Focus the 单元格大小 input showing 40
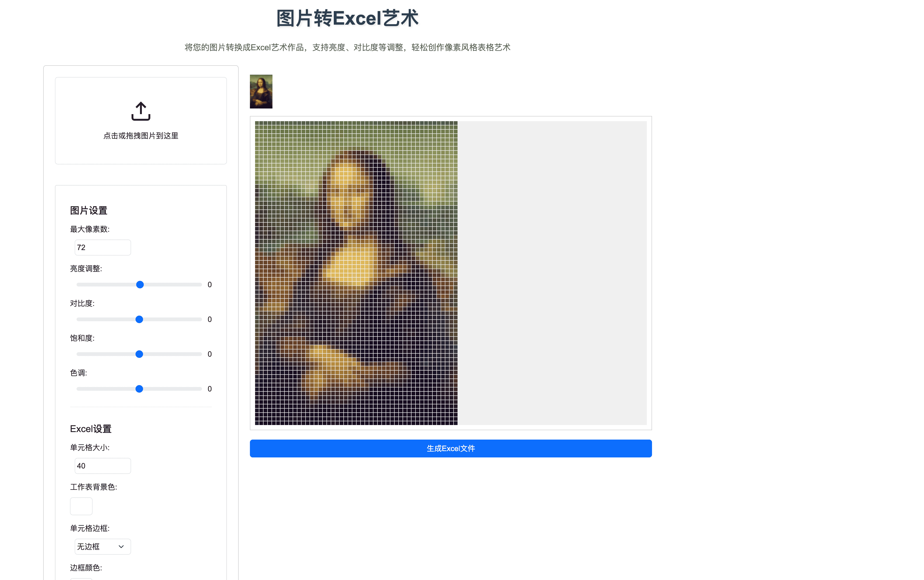This screenshot has width=924, height=580. (x=102, y=466)
